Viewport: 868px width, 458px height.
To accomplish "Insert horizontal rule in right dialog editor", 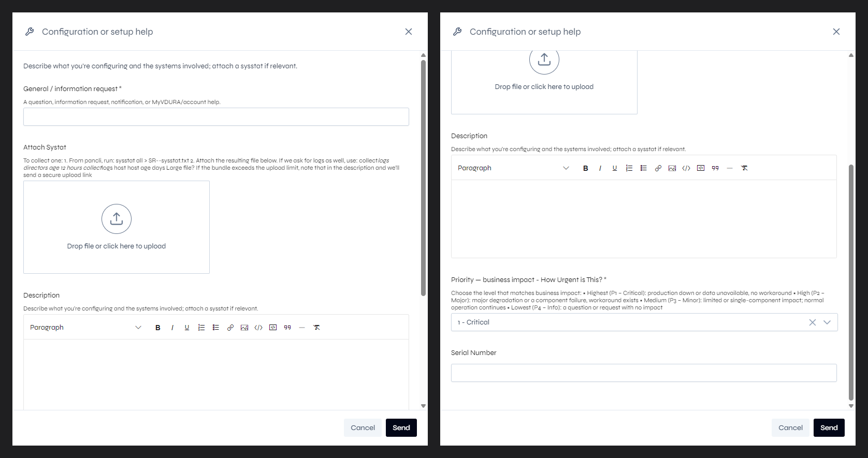I will (x=730, y=168).
